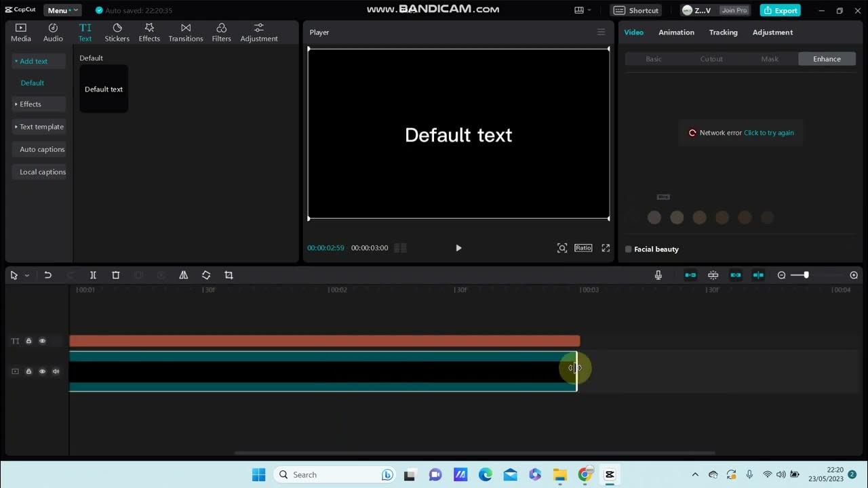Open Auto captions
This screenshot has width=868, height=488.
[x=39, y=149]
